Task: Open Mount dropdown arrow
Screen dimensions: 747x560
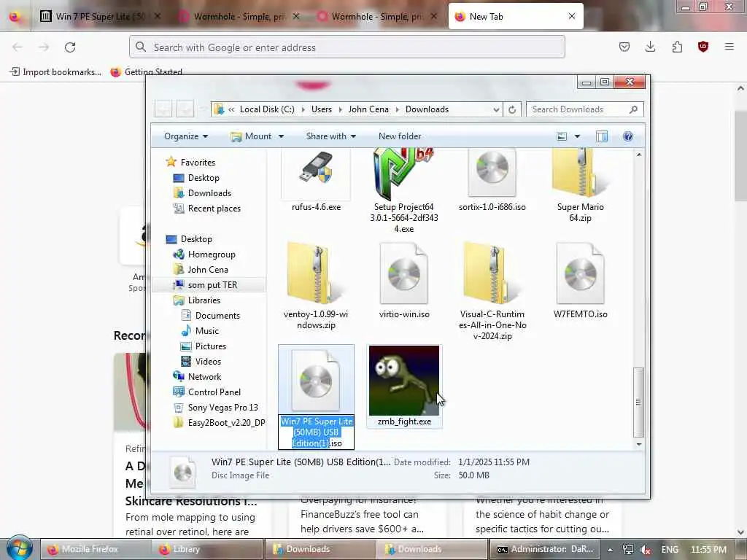Action: pyautogui.click(x=281, y=136)
